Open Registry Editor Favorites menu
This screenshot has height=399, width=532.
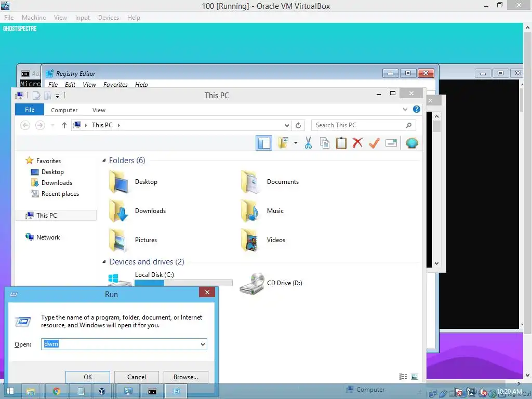[x=115, y=85]
